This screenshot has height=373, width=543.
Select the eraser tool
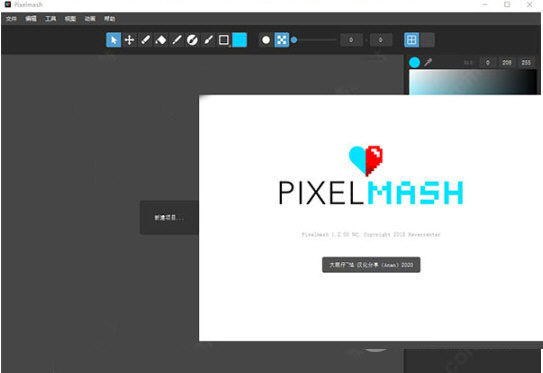click(161, 40)
